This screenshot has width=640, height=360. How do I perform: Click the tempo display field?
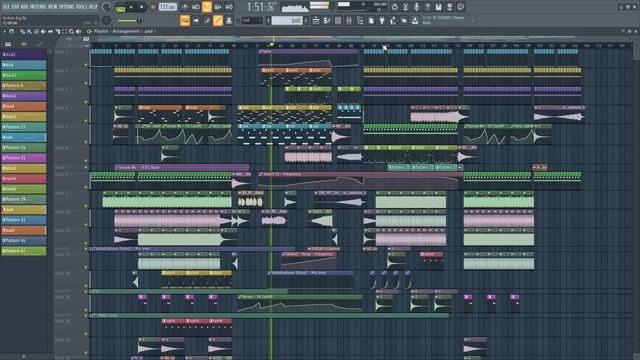pos(167,7)
